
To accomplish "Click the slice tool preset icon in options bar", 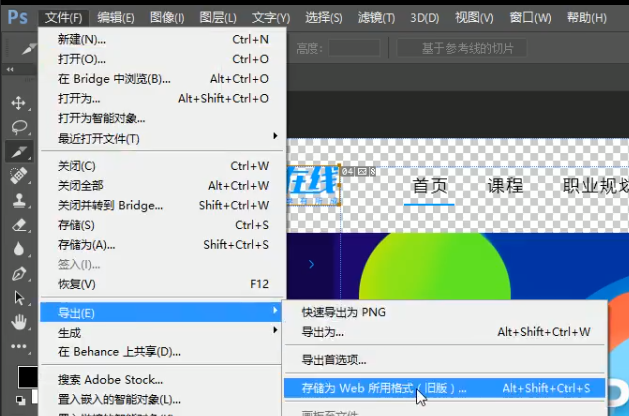I will [28, 49].
